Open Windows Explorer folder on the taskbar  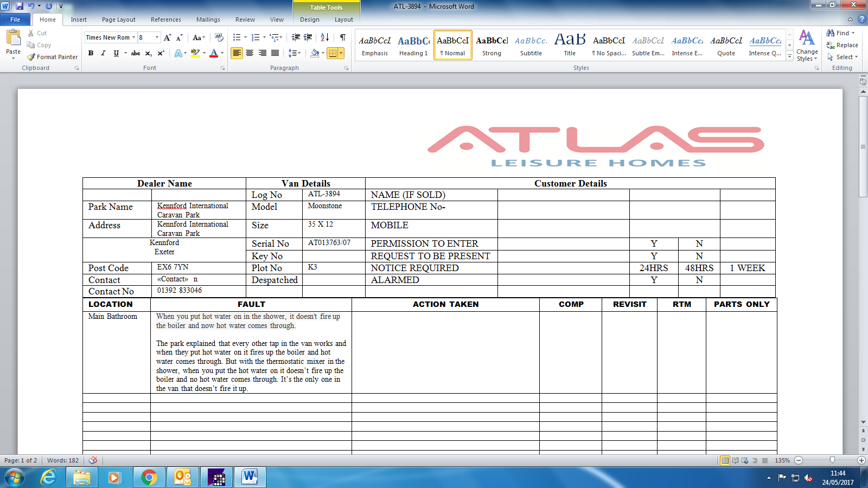click(82, 478)
